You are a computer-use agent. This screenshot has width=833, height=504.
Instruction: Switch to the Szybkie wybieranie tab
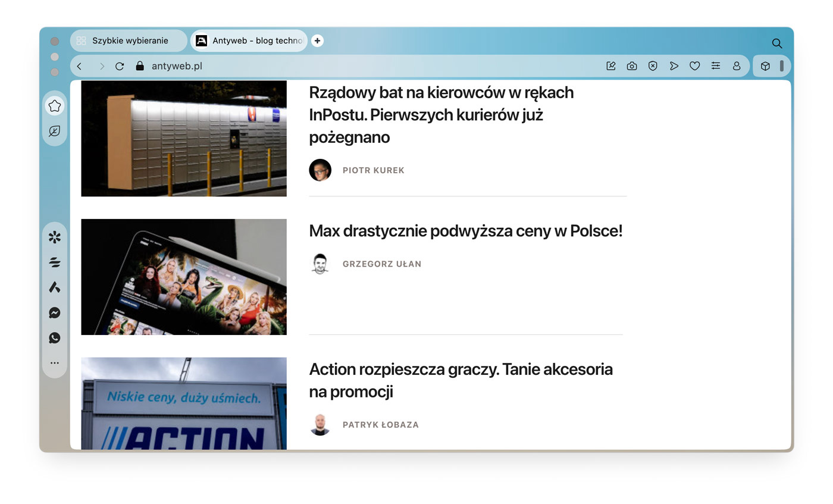coord(129,40)
